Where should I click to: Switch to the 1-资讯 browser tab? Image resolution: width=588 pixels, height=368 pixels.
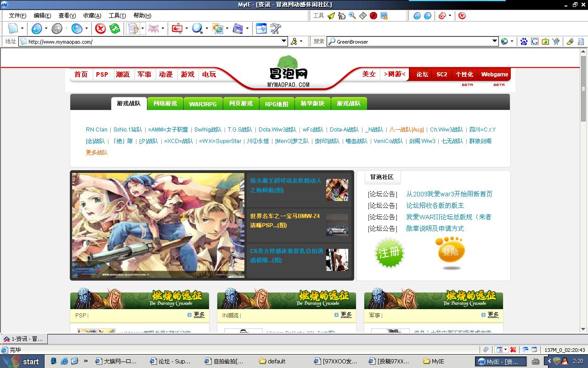pos(24,339)
